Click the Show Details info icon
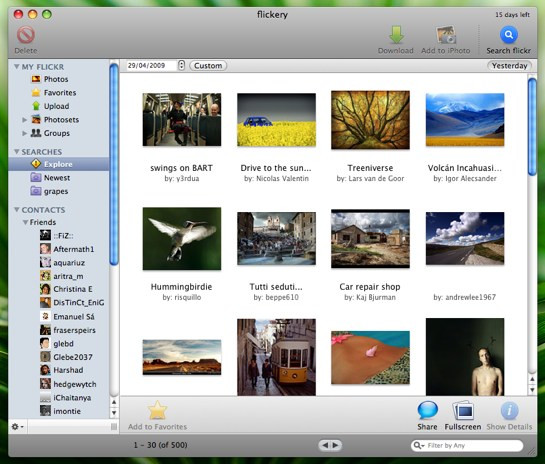Viewport: 545px width, 464px height. (510, 410)
